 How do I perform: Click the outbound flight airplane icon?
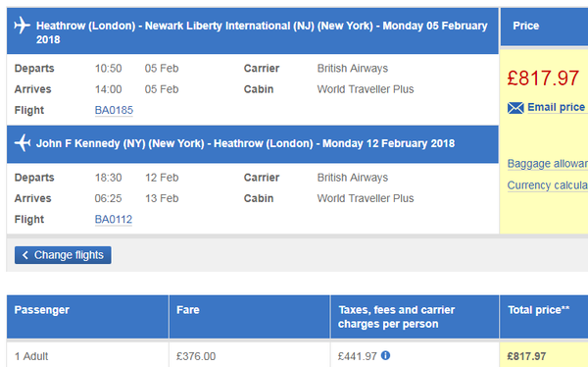pos(23,26)
